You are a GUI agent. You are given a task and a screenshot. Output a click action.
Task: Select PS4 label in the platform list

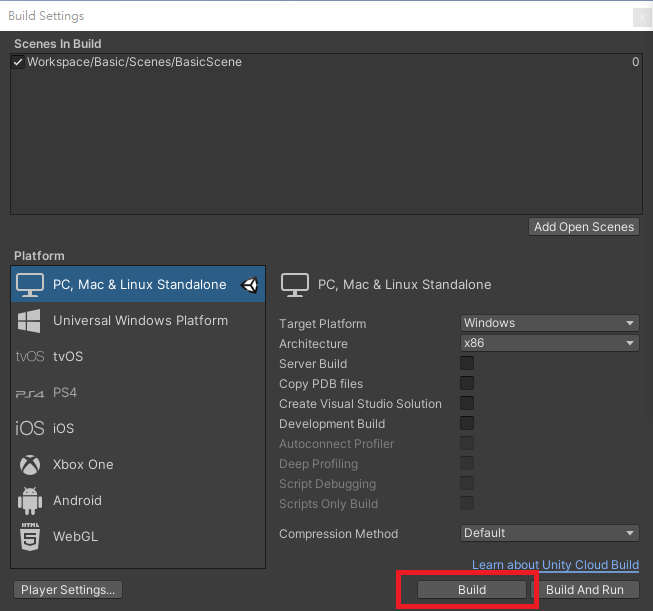coord(65,393)
